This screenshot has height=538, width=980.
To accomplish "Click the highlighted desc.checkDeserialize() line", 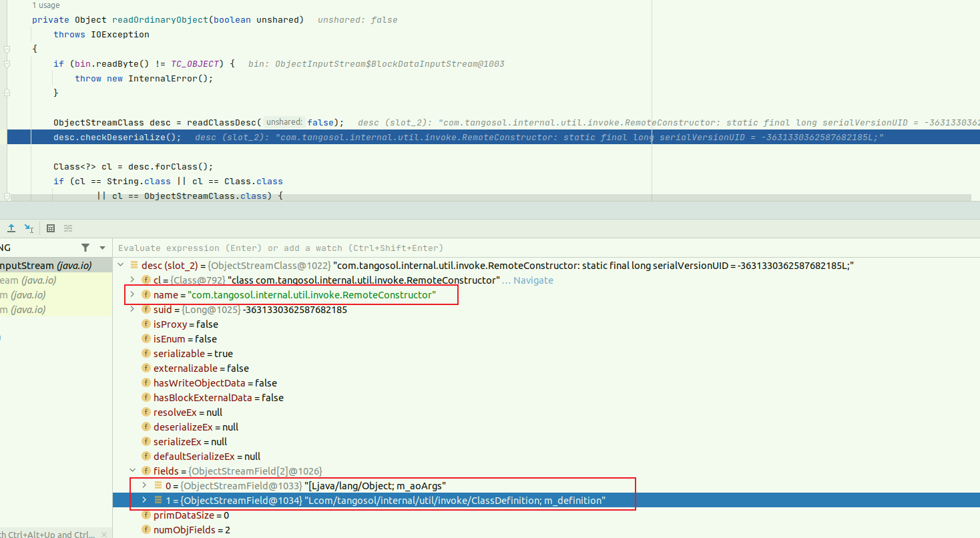I will (493, 138).
